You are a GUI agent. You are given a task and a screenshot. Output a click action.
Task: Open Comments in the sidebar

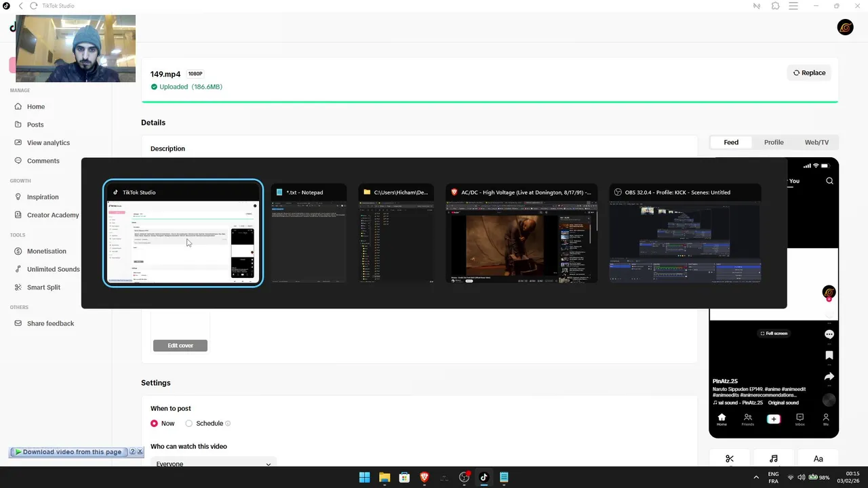(x=43, y=161)
